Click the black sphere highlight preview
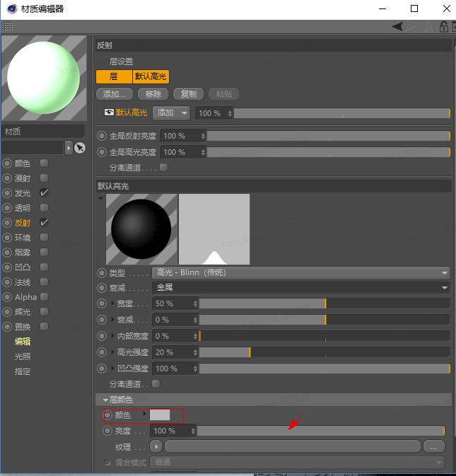Viewport: 456px width, 476px height. pyautogui.click(x=141, y=229)
